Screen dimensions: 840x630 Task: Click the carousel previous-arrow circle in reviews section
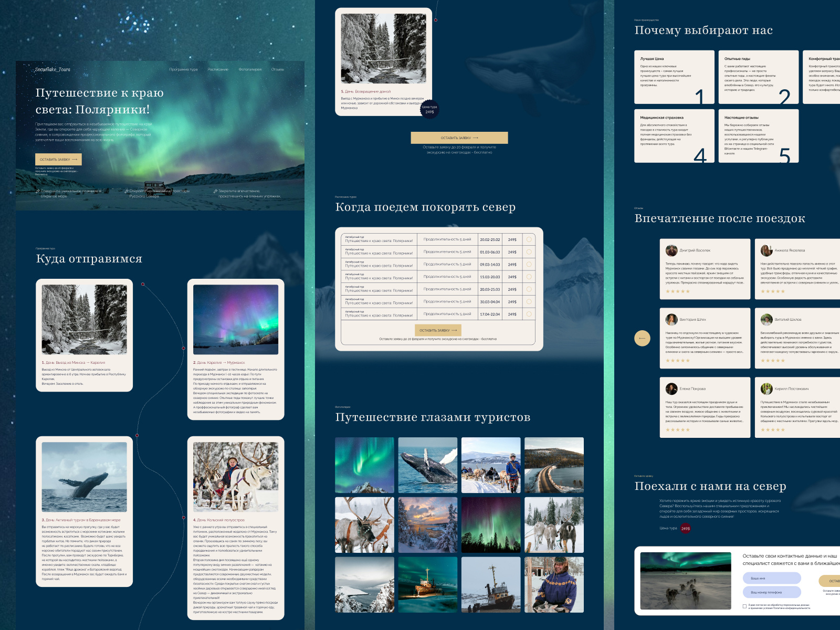pos(642,339)
